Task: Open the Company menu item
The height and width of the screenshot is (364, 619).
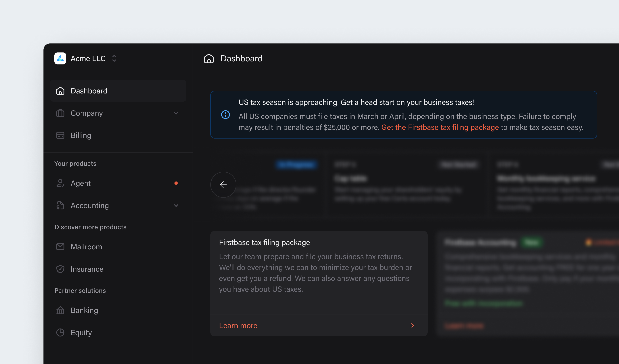Action: coord(118,113)
